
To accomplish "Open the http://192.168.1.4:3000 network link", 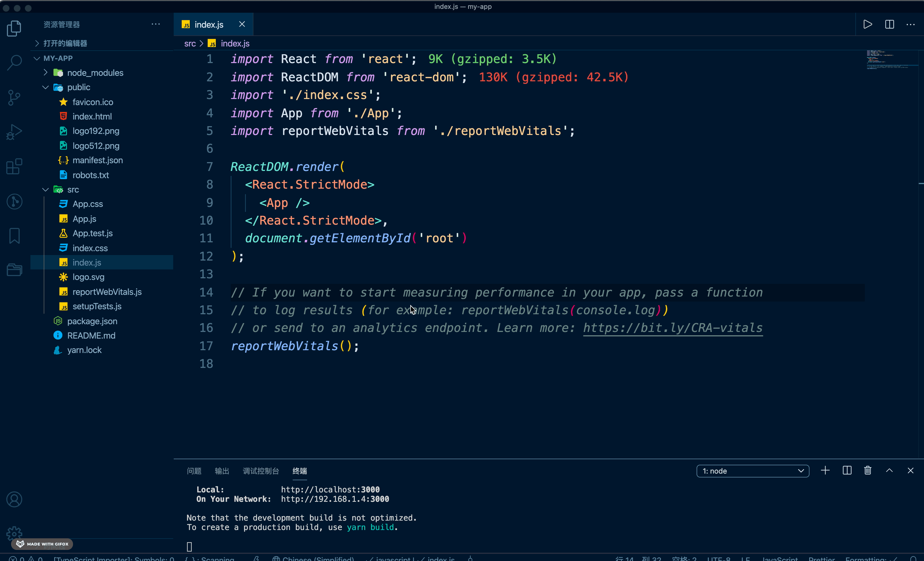I will pyautogui.click(x=335, y=499).
